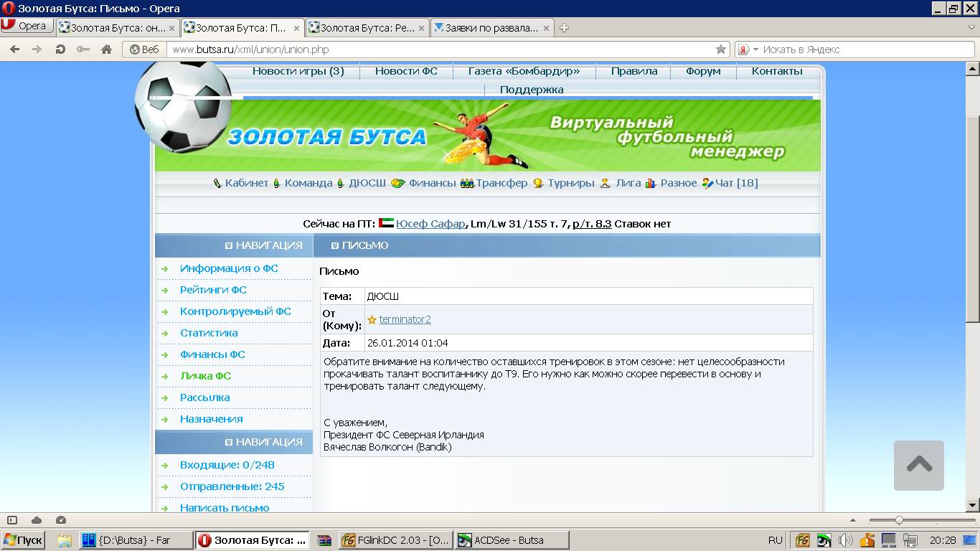The image size is (980, 551).
Task: Click the scroll-to-top arrow button
Action: click(918, 465)
